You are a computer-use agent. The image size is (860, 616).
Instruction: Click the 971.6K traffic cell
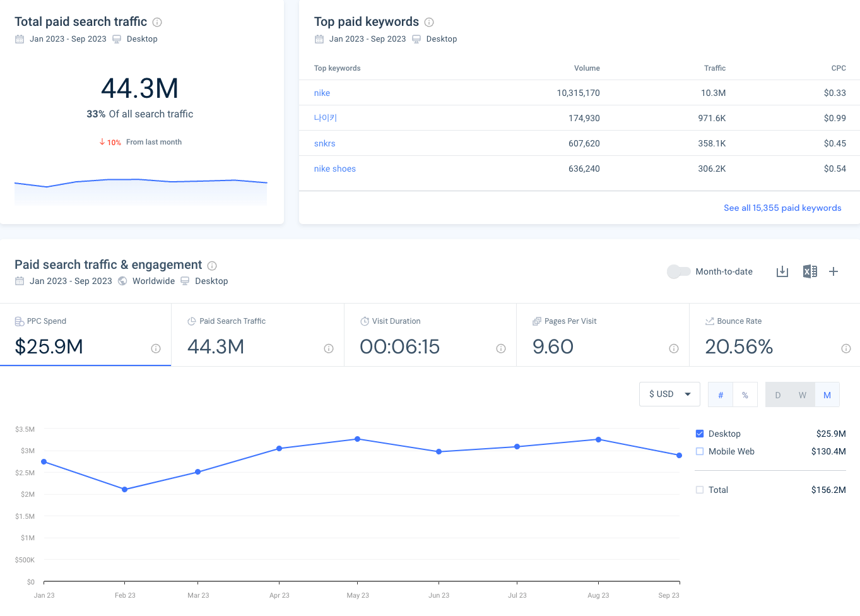coord(712,118)
